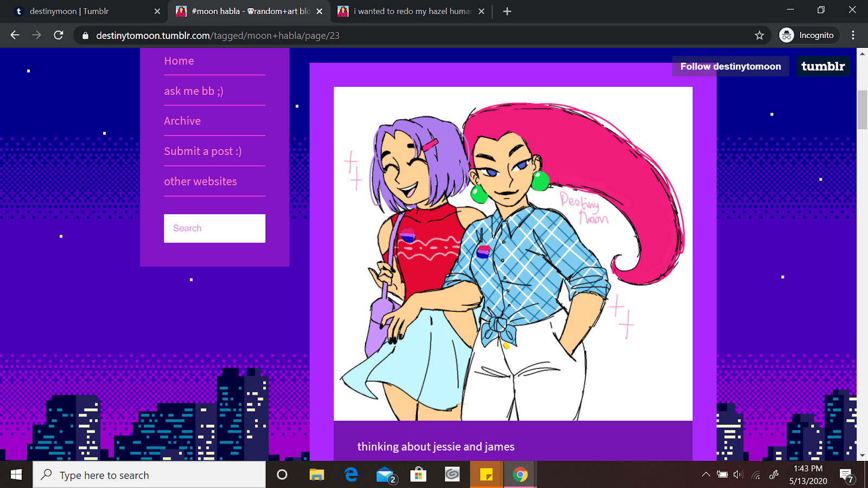
Task: Open the ask me bb ;) page
Action: click(194, 91)
